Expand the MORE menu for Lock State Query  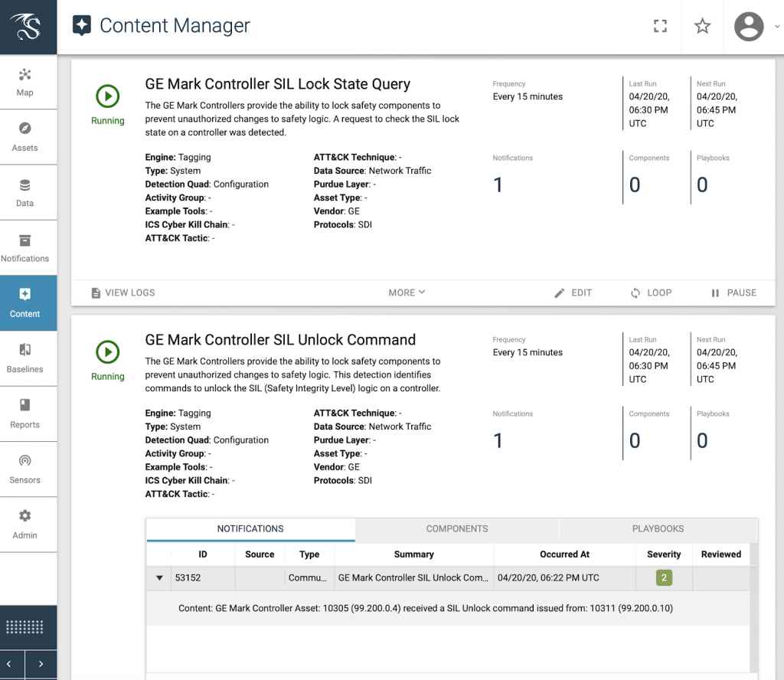click(407, 293)
